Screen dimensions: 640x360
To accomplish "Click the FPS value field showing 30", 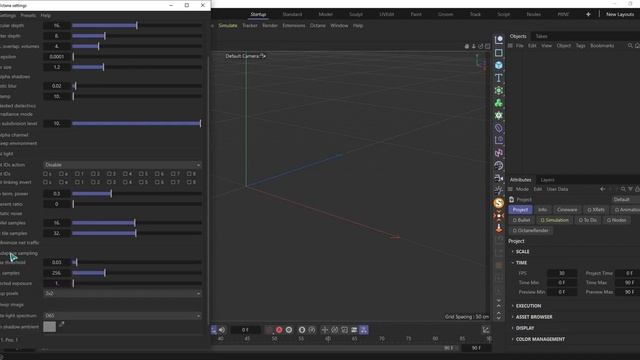I will tap(562, 273).
